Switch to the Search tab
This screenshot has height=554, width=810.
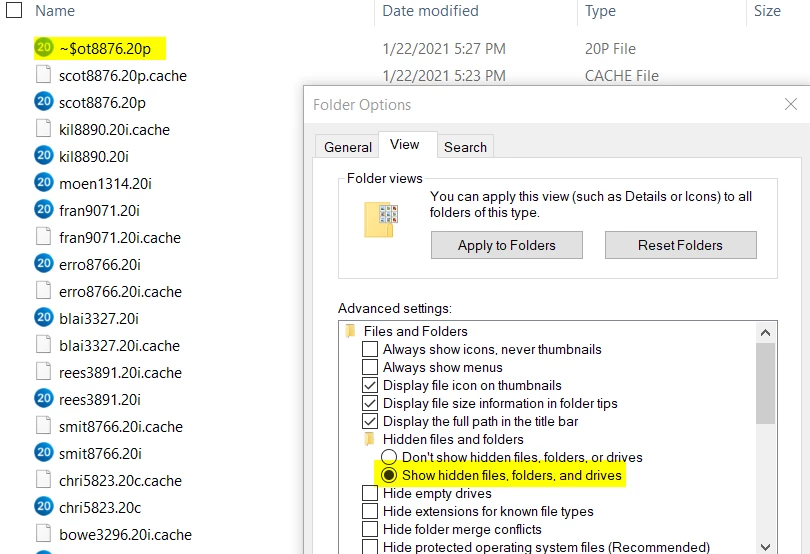tap(465, 147)
